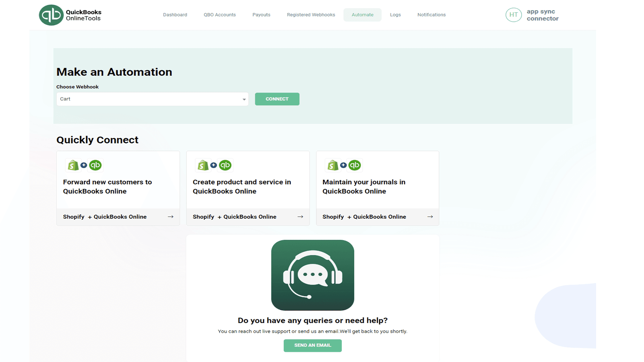Click the headset support chat icon

pos(313,276)
